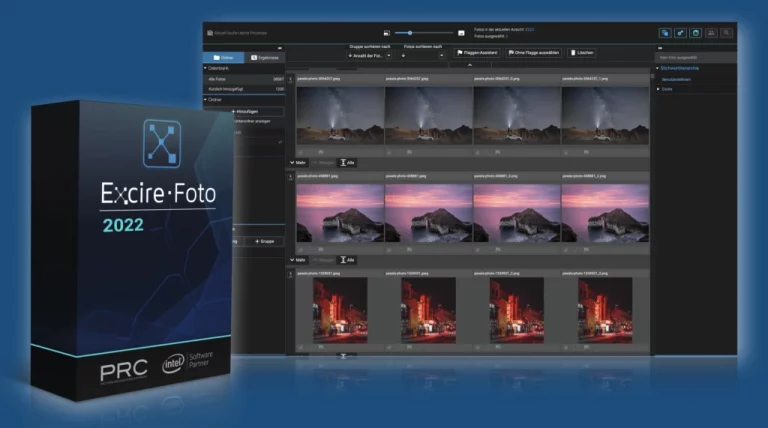Viewport: 768px width, 428px height.
Task: Collapse the Ordner section in sidebar
Action: 207,98
